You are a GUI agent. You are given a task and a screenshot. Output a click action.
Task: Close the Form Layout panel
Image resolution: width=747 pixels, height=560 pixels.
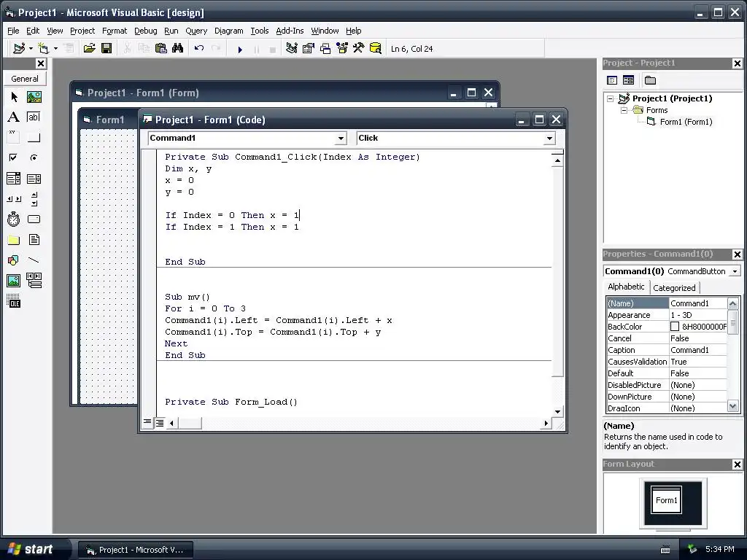click(737, 464)
